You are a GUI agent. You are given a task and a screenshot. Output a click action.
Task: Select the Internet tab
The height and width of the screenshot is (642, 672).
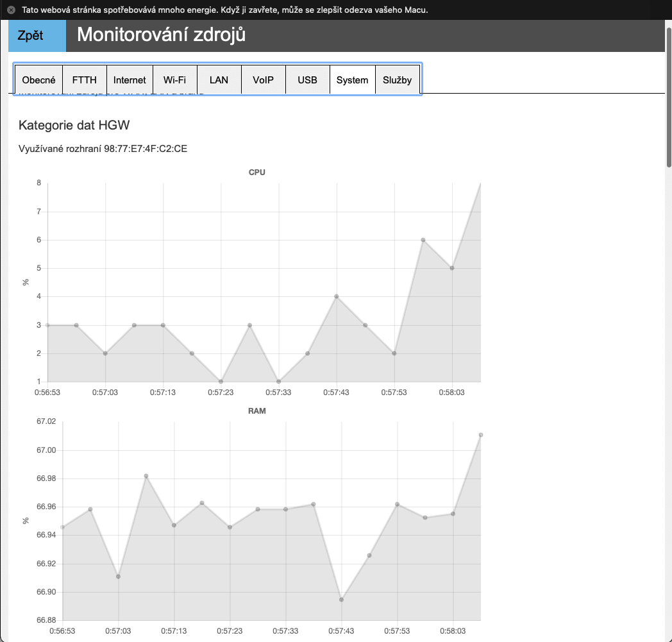click(x=130, y=80)
